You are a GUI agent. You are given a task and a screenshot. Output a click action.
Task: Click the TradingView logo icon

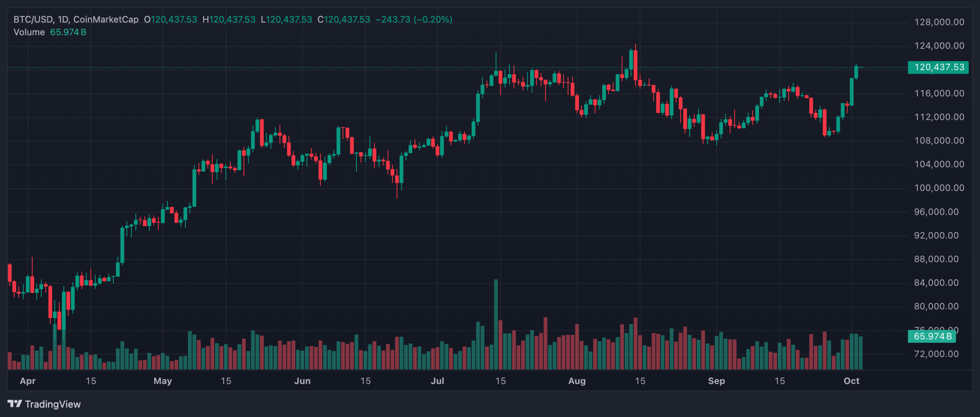15,404
